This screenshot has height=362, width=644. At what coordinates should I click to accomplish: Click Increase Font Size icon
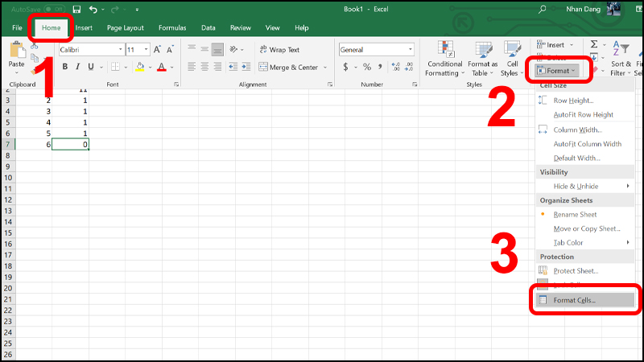[x=155, y=50]
